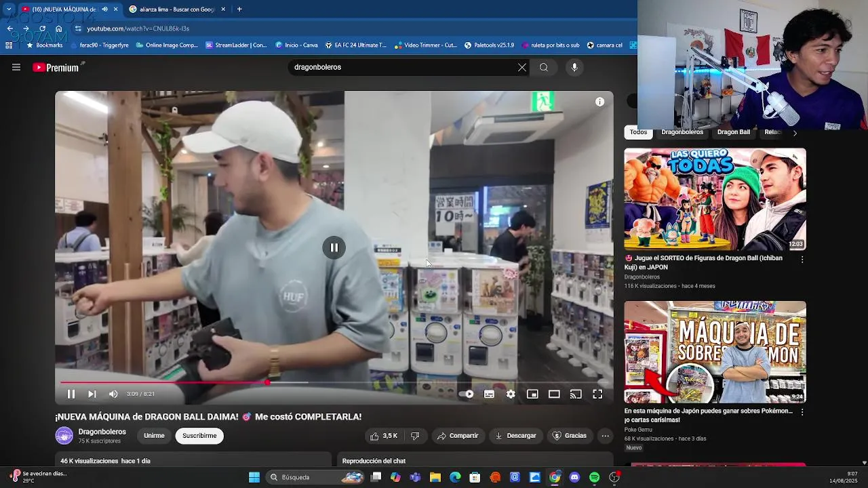Join channel with Unirme
Screen dimensions: 868x488
154,436
